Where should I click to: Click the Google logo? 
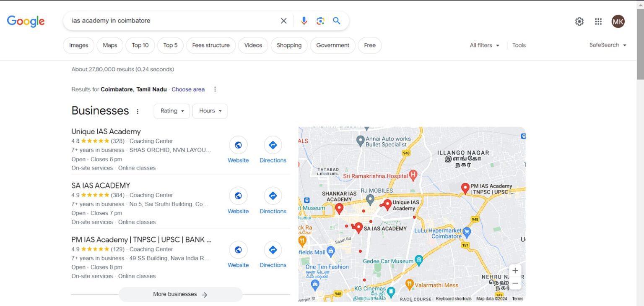click(x=26, y=21)
